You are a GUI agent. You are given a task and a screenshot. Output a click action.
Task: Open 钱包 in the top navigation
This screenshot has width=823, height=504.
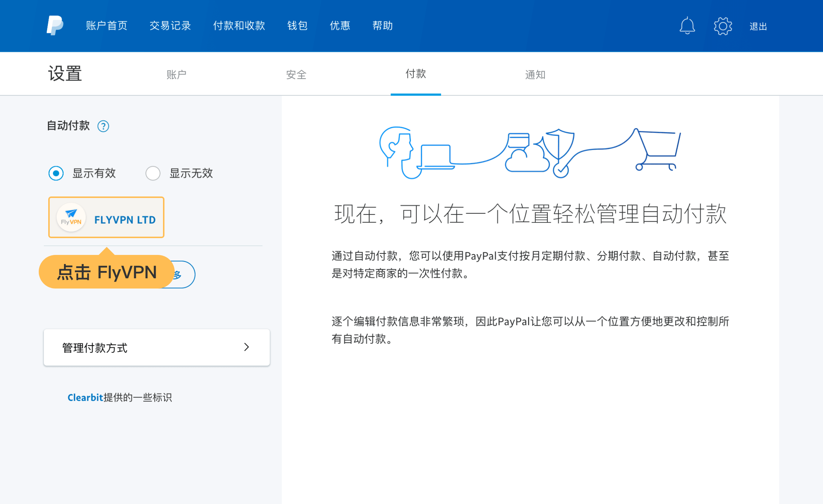(x=297, y=26)
